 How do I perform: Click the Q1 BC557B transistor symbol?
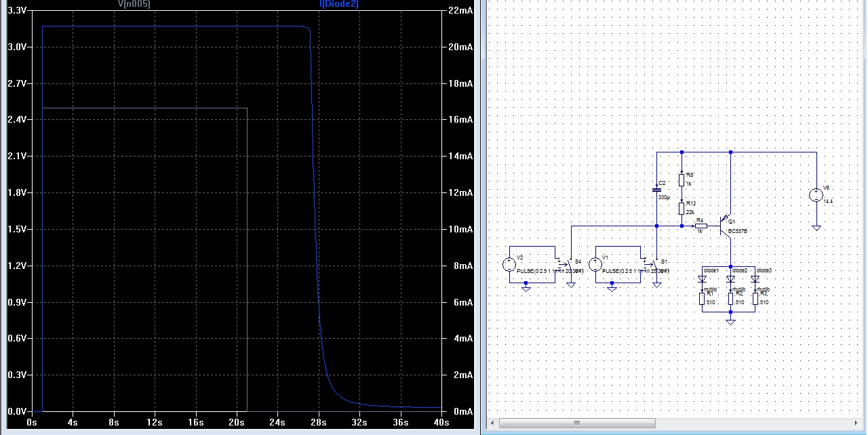pyautogui.click(x=726, y=225)
